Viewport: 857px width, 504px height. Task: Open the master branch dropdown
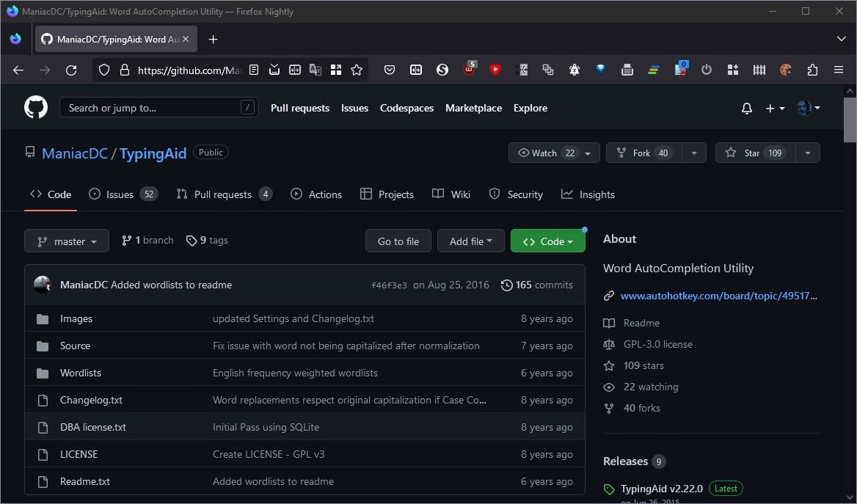click(67, 241)
